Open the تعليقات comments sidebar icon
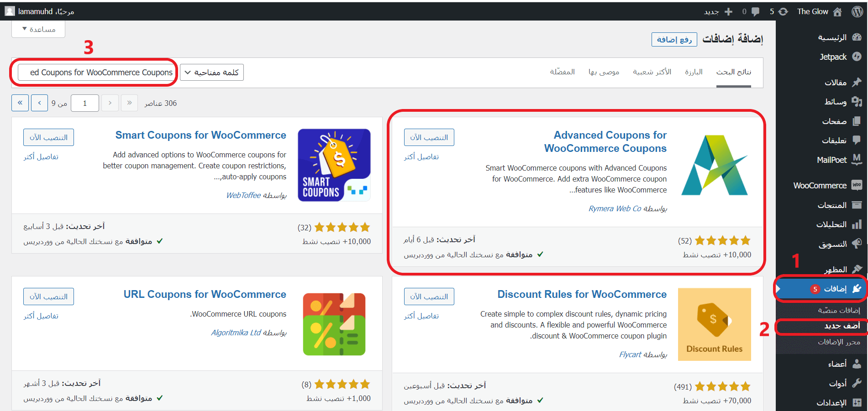Image resolution: width=868 pixels, height=411 pixels. coord(857,140)
